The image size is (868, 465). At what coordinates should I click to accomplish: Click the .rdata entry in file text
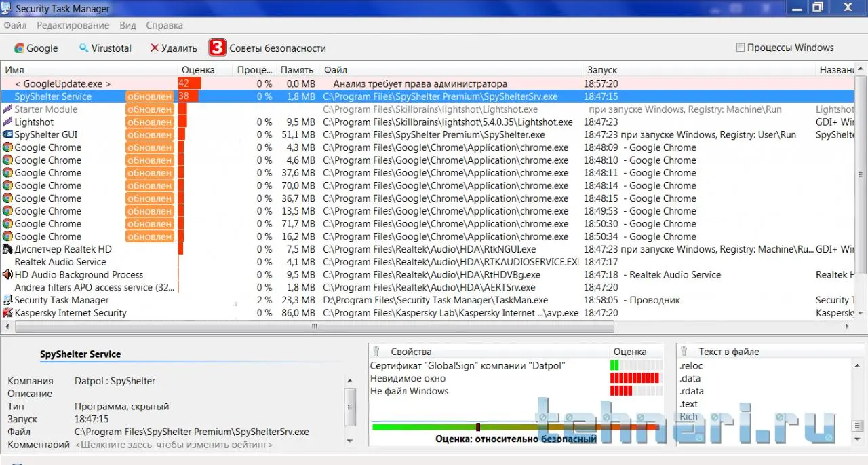click(x=692, y=391)
